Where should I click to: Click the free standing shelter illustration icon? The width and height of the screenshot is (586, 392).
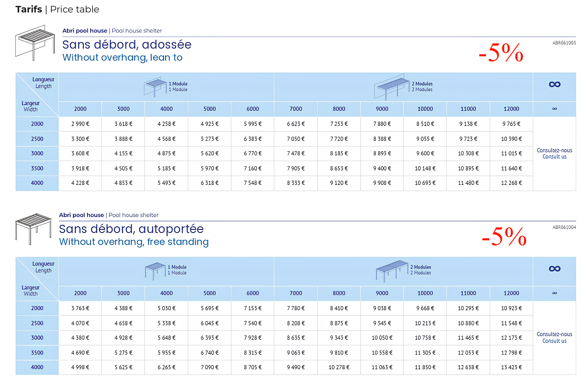tap(34, 229)
